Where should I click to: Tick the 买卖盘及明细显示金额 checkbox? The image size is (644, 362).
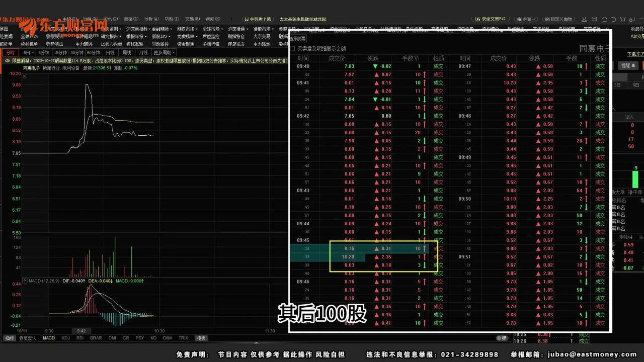tap(292, 49)
